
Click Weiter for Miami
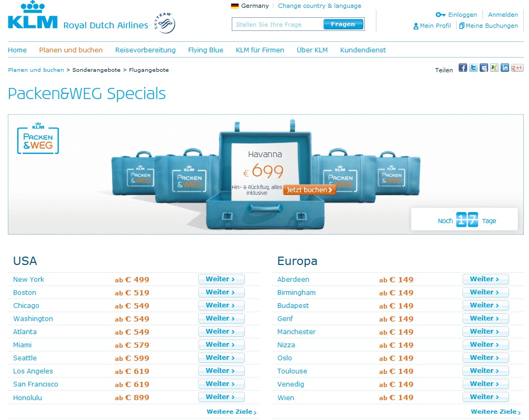tap(221, 345)
